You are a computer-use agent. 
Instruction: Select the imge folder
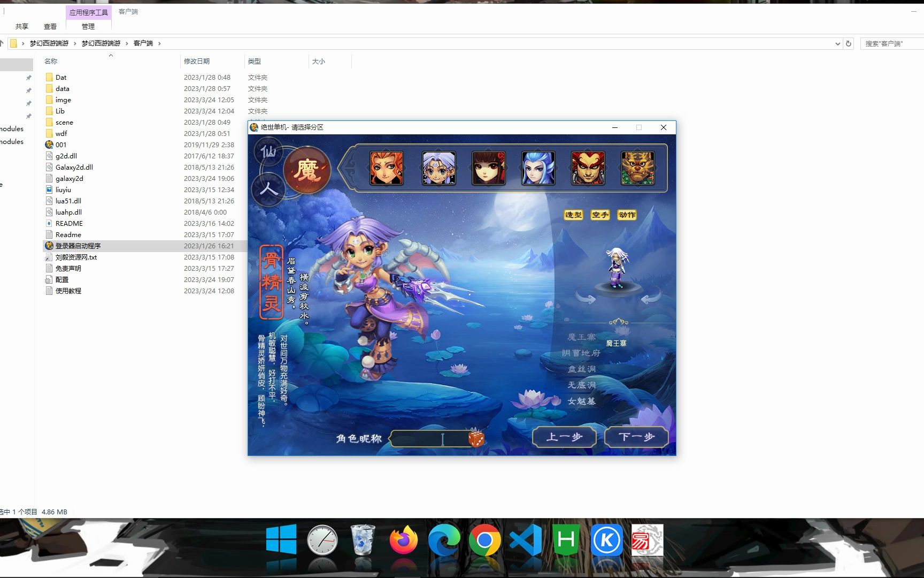(x=63, y=100)
